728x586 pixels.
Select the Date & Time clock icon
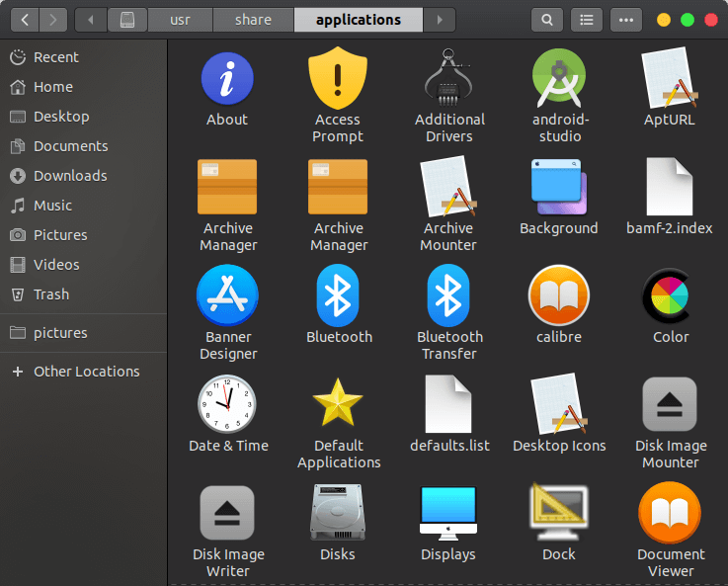tap(227, 405)
